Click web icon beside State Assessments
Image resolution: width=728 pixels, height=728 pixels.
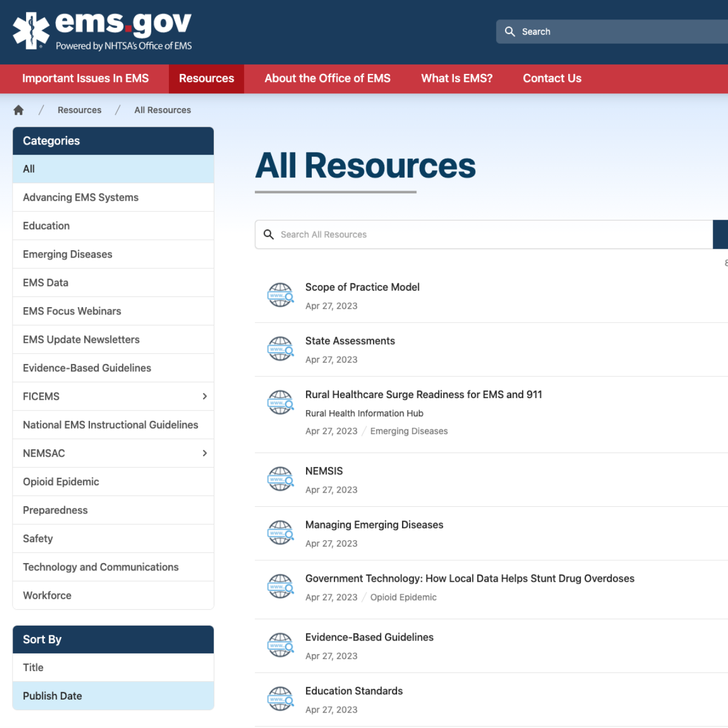coord(280,349)
